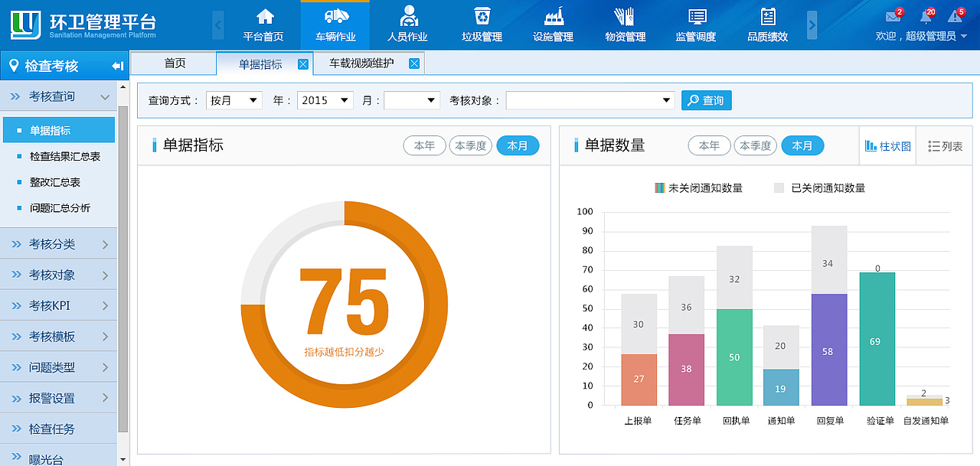Open the 检查任务 sidebar item
Image resolution: width=980 pixels, height=466 pixels.
pos(59,429)
